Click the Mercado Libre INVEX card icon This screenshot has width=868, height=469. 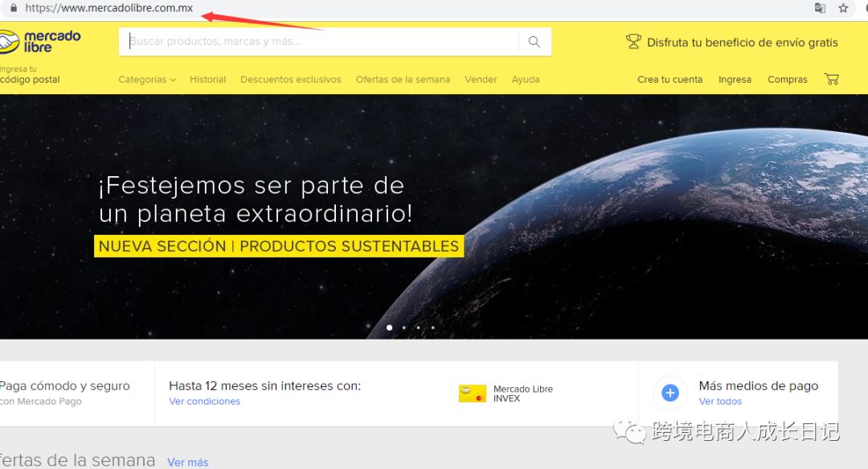click(473, 393)
